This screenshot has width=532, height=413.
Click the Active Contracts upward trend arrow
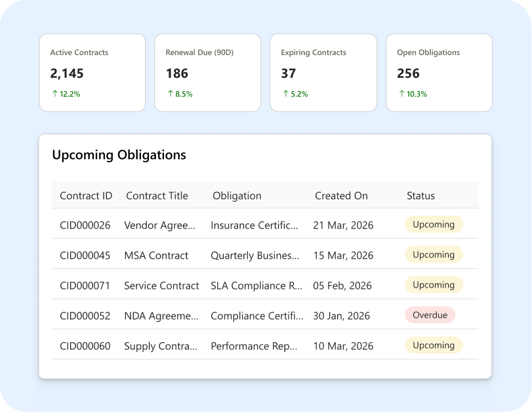55,93
